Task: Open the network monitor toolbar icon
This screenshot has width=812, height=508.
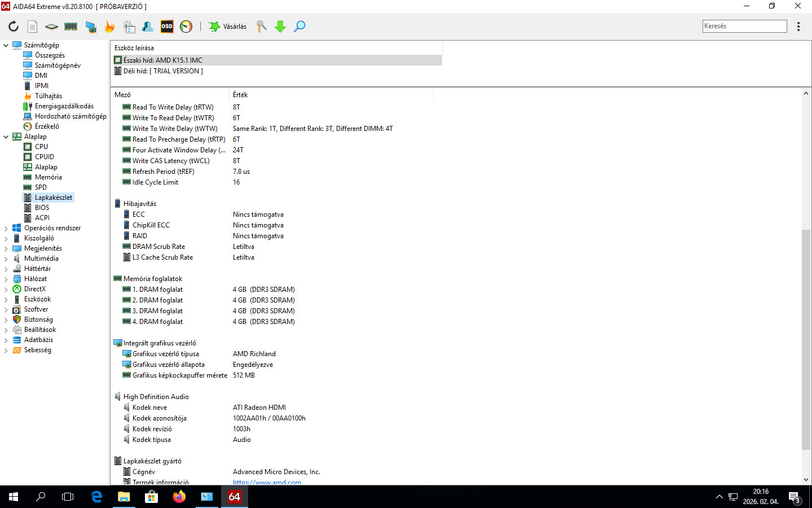Action: [90, 27]
